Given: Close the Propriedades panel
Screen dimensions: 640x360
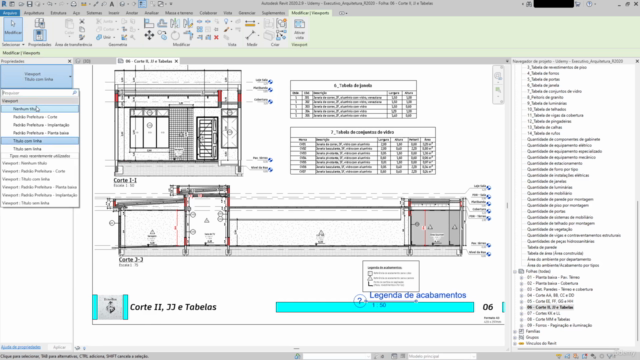Looking at the screenshot, I should coord(69,61).
